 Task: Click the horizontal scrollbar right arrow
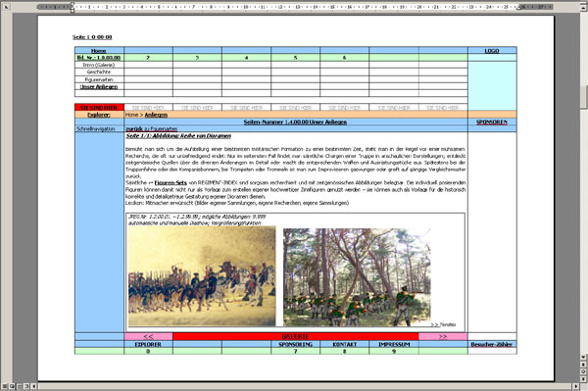click(576, 386)
